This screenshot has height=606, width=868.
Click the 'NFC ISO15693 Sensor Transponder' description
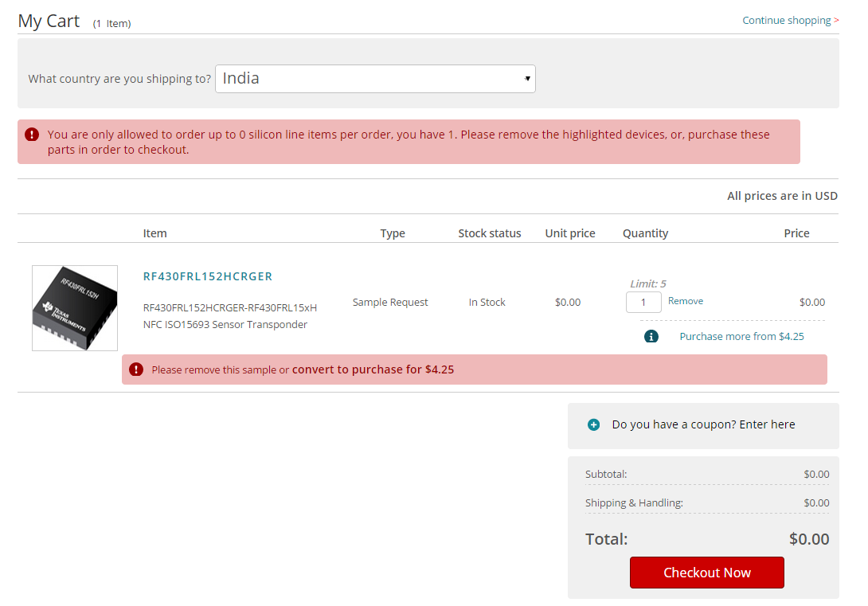coord(225,324)
